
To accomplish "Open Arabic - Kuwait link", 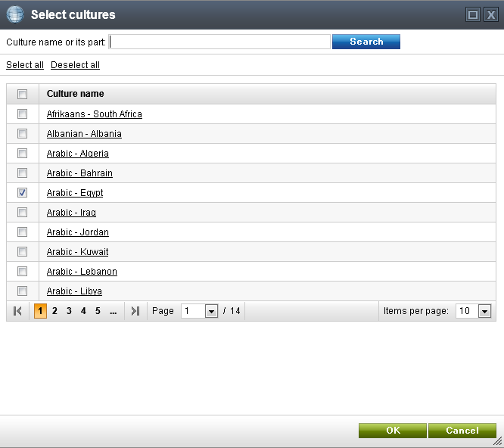I will (77, 252).
